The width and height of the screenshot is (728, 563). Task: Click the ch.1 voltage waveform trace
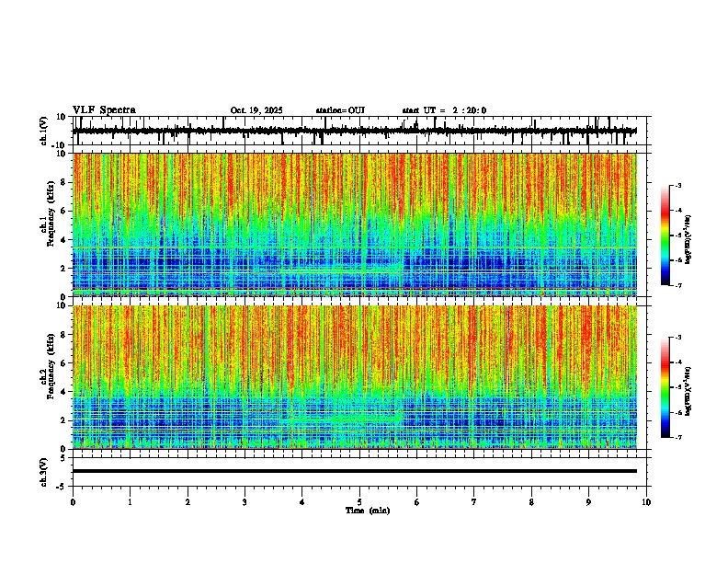coord(355,131)
